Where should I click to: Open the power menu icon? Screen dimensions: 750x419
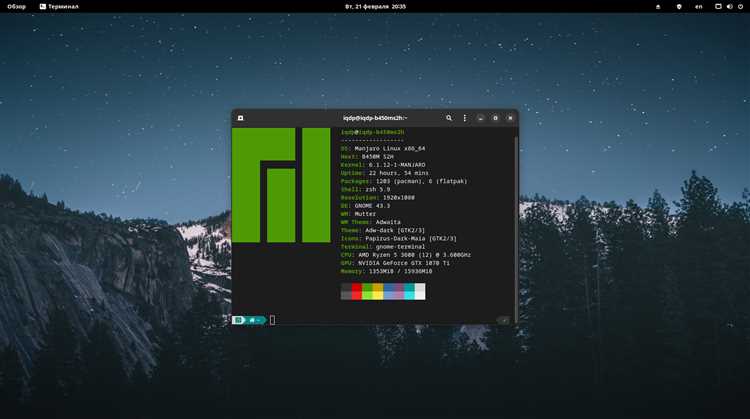pyautogui.click(x=740, y=7)
